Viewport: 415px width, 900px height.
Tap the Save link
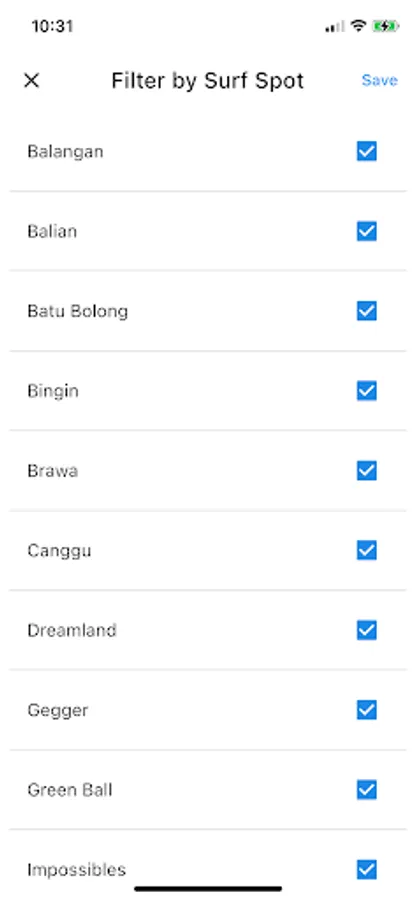click(x=379, y=80)
